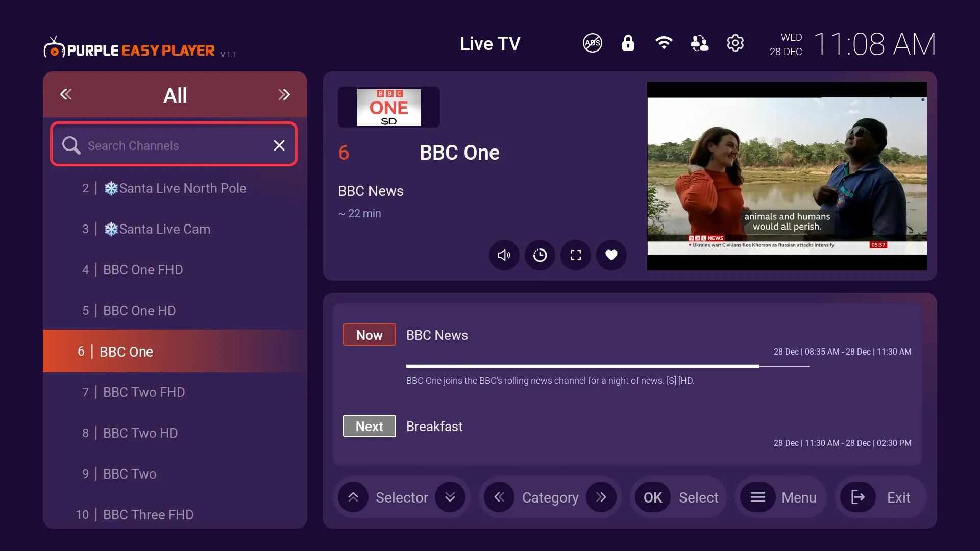This screenshot has width=980, height=551.
Task: Select channel 7 BBC Two FHD
Action: [x=175, y=392]
